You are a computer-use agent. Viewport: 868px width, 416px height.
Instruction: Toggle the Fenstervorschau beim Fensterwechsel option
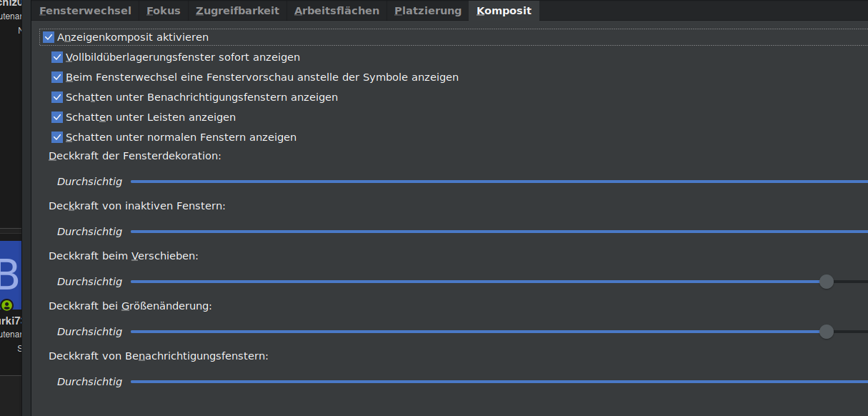click(x=56, y=76)
